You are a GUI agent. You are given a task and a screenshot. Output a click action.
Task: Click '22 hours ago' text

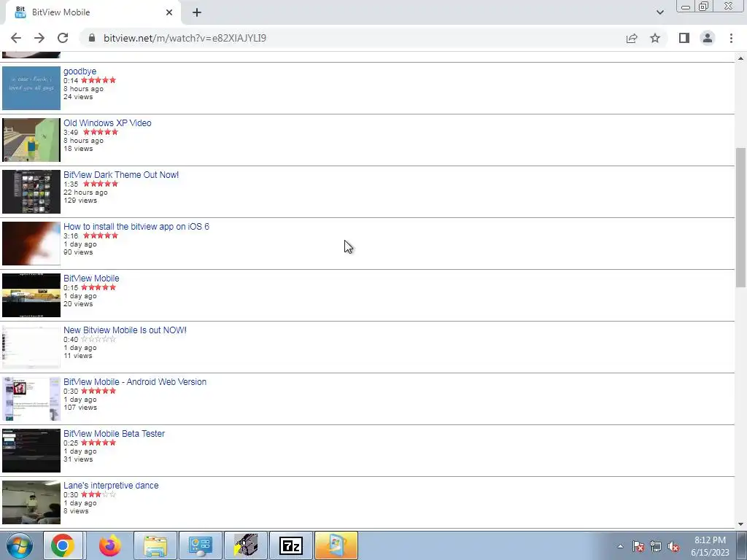coord(85,192)
